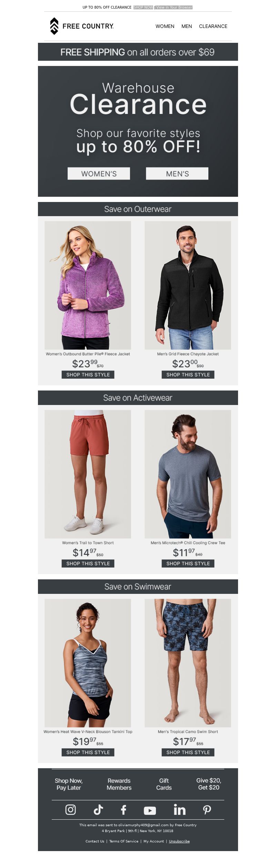Open the TikTok social icon
276x868 pixels.
tap(98, 810)
